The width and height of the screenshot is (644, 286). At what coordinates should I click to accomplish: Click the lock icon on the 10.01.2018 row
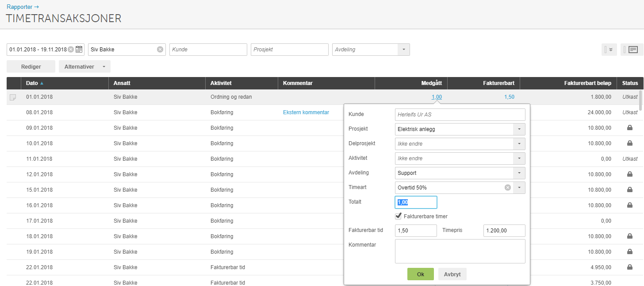(630, 143)
